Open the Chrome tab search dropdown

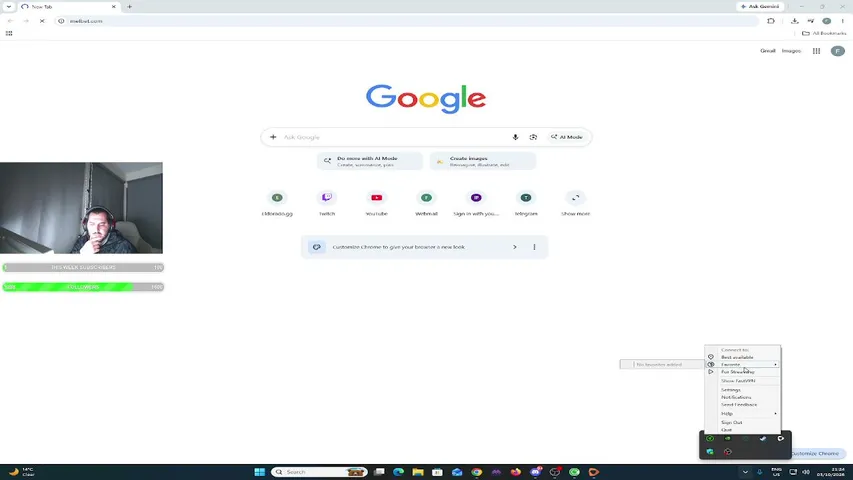tap(9, 7)
